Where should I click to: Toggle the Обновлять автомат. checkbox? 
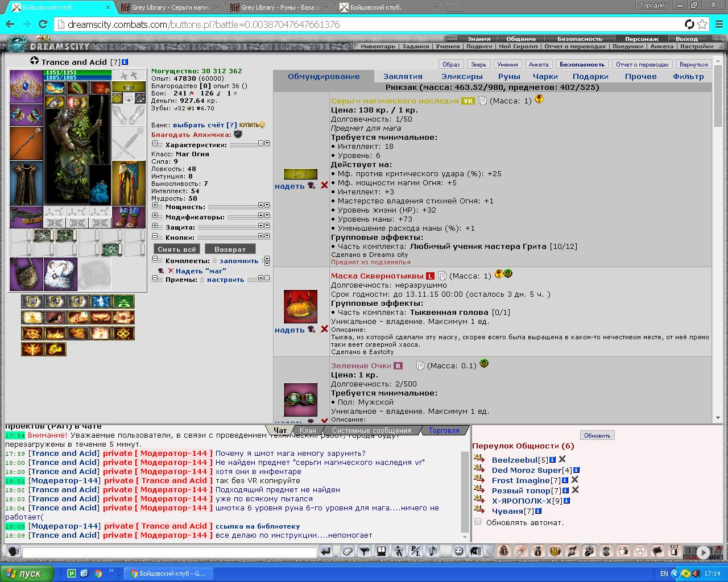(x=478, y=522)
